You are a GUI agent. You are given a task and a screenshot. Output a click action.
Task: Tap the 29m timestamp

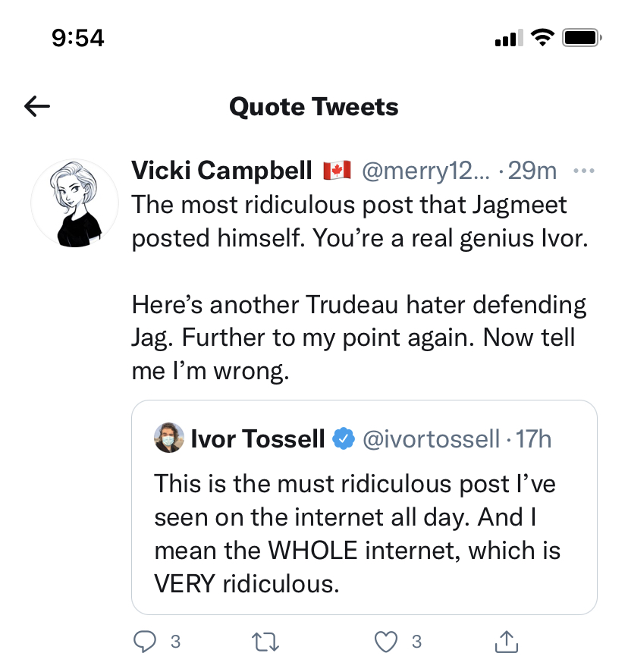click(532, 171)
